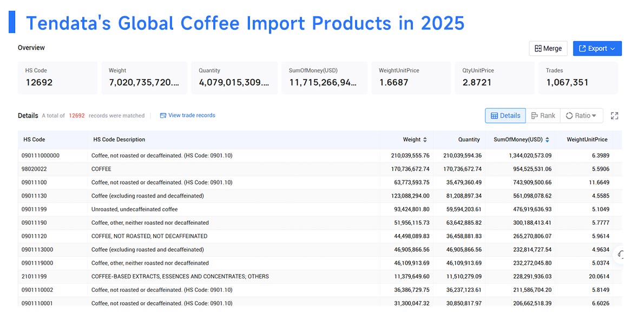This screenshot has width=644, height=319.
Task: Click the Trades overview card 1,067,351
Action: pos(579,77)
